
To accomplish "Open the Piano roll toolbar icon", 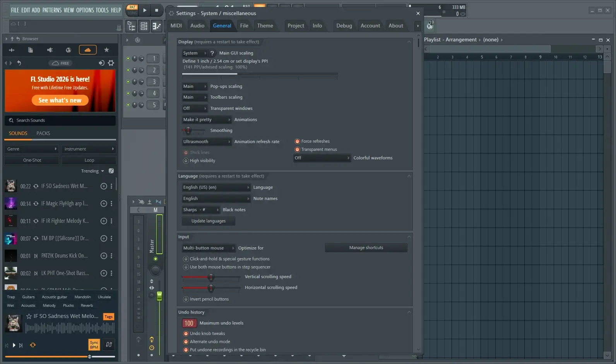I will pos(156,26).
